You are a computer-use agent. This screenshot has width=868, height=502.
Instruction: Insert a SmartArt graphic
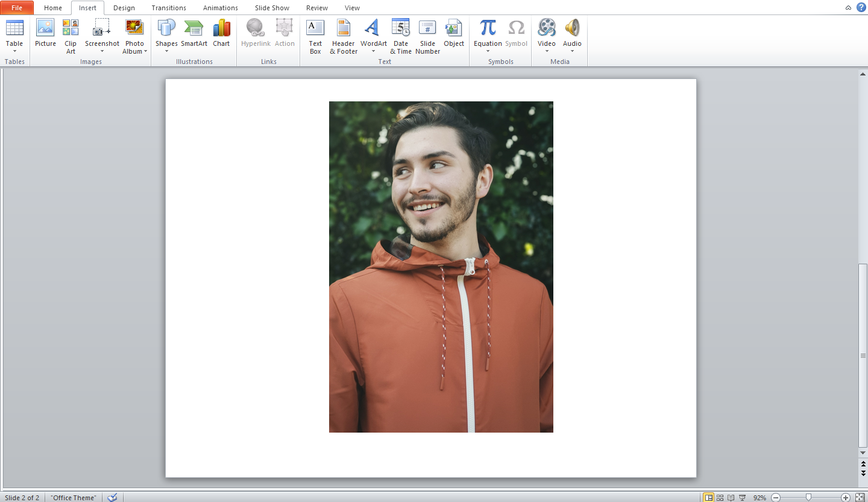[193, 34]
